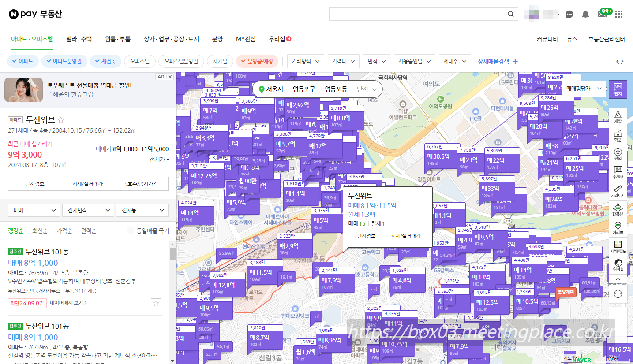The width and height of the screenshot is (633, 364).
Task: Open the 부동산관리센터 link
Action: [x=607, y=39]
